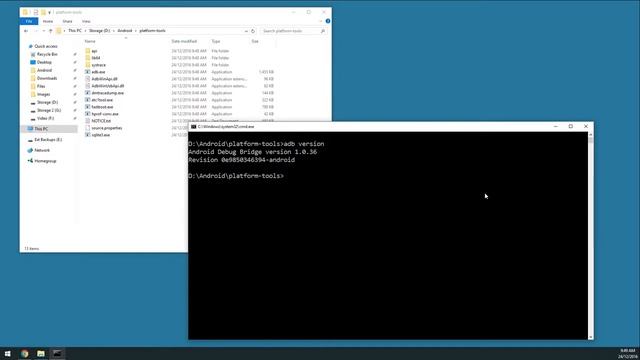Image resolution: width=640 pixels, height=360 pixels.
Task: Click Storage (D:) in address breadcrumb
Action: click(x=100, y=31)
